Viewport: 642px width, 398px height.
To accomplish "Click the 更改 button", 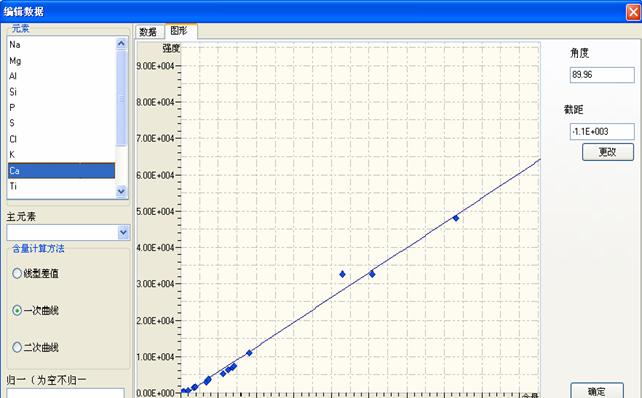I will pos(608,152).
